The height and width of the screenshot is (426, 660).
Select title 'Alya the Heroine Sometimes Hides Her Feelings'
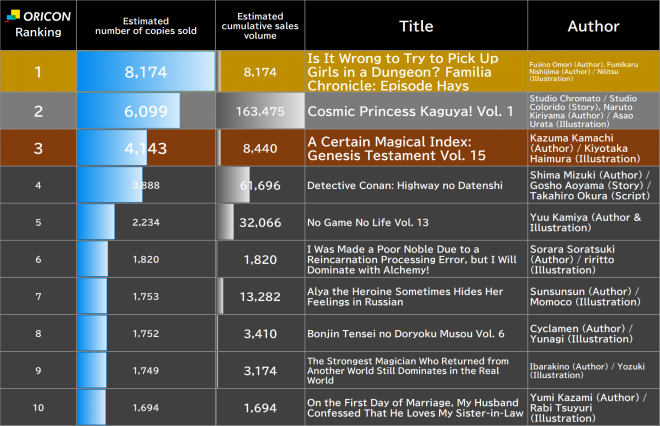click(x=405, y=296)
